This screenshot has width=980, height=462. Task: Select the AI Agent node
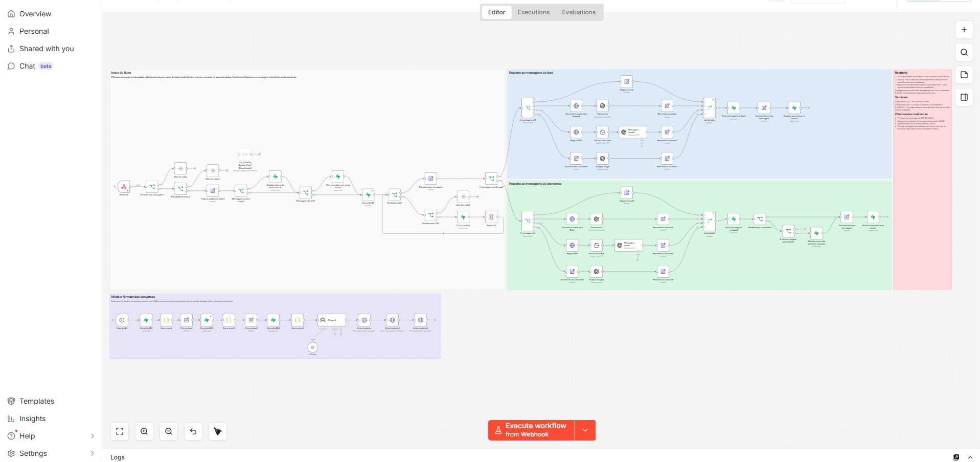click(332, 320)
